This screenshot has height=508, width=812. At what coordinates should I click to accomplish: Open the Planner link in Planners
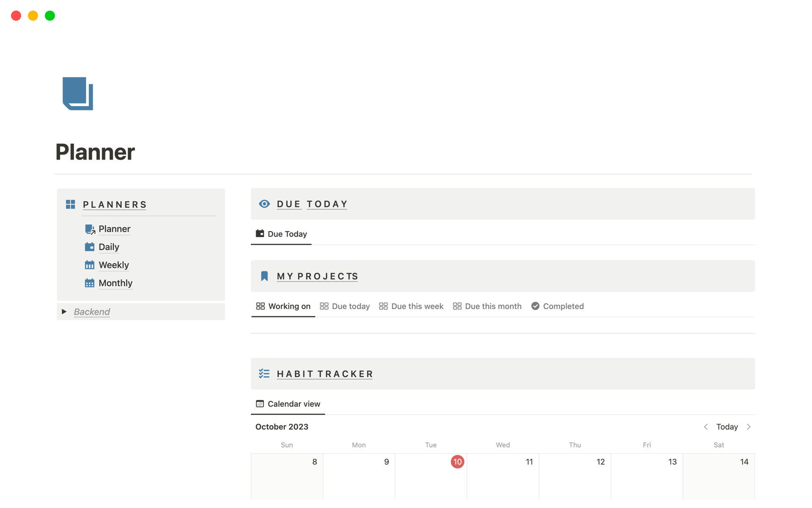[114, 229]
